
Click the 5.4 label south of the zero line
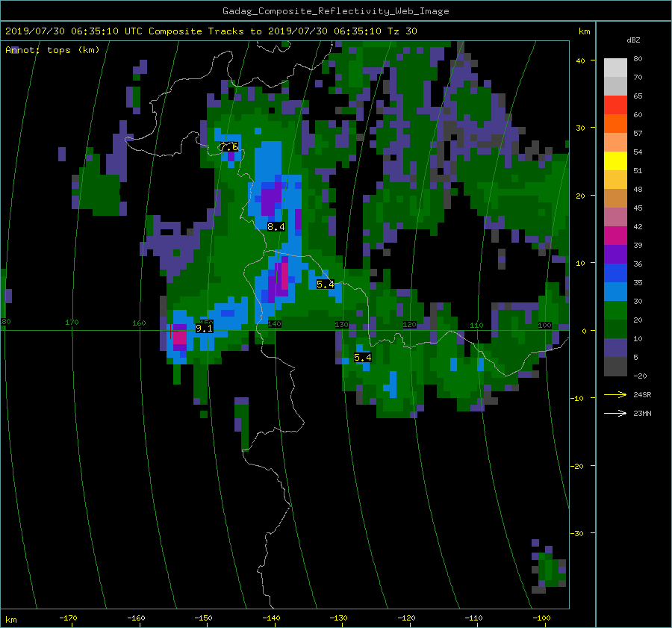(363, 357)
